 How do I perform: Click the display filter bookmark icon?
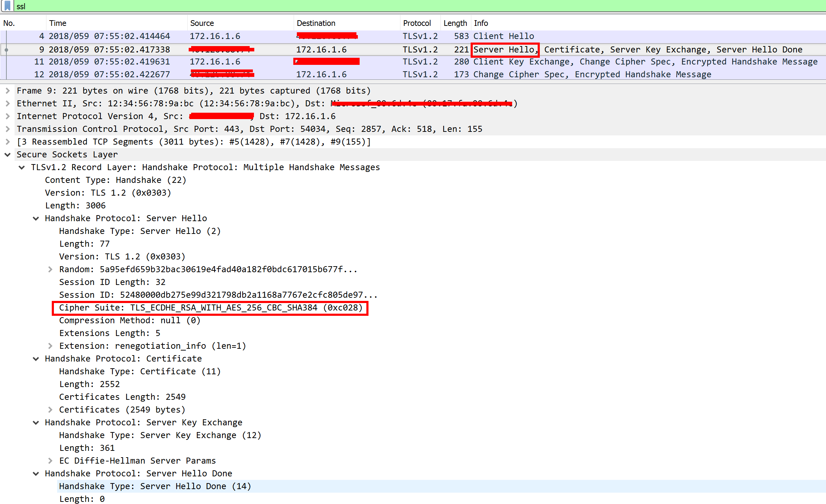click(x=7, y=6)
